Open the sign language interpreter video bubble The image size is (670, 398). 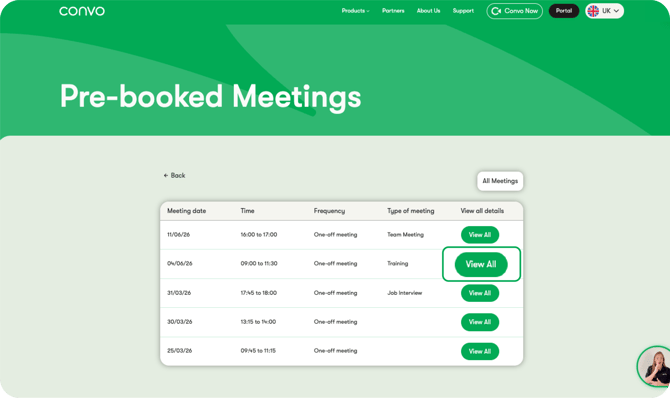click(654, 366)
